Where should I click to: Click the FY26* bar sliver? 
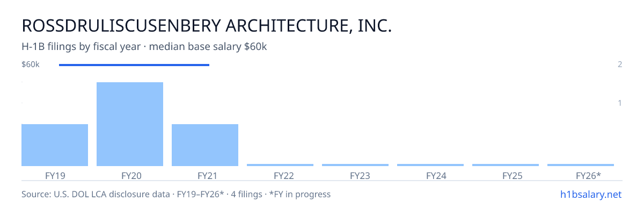[x=581, y=165]
